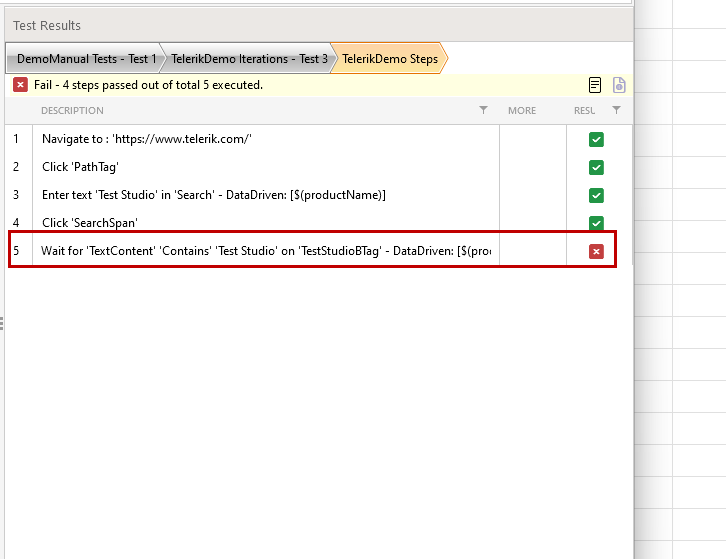Go to TelerikDemo Iterations - Test 3 breadcrumb
This screenshot has width=726, height=559.
(249, 59)
